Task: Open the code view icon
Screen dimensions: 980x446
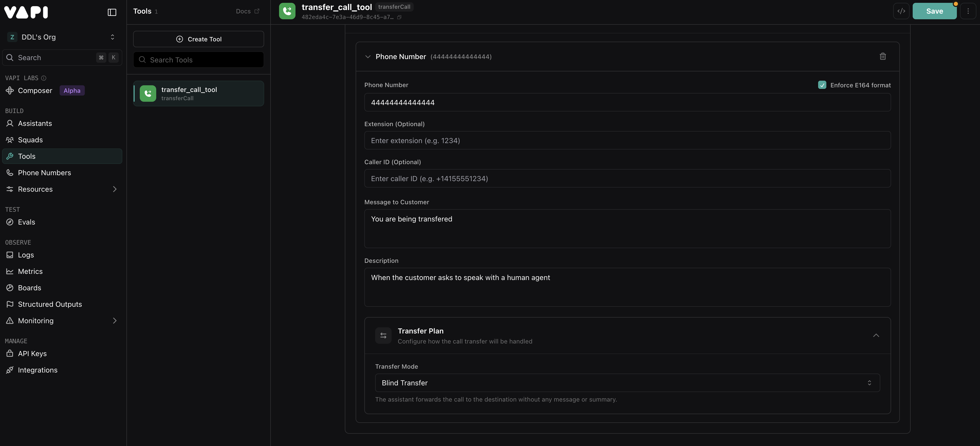Action: point(901,11)
